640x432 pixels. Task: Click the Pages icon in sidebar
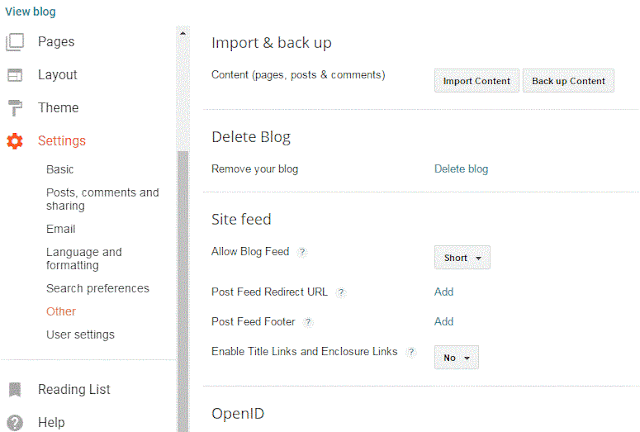point(15,42)
